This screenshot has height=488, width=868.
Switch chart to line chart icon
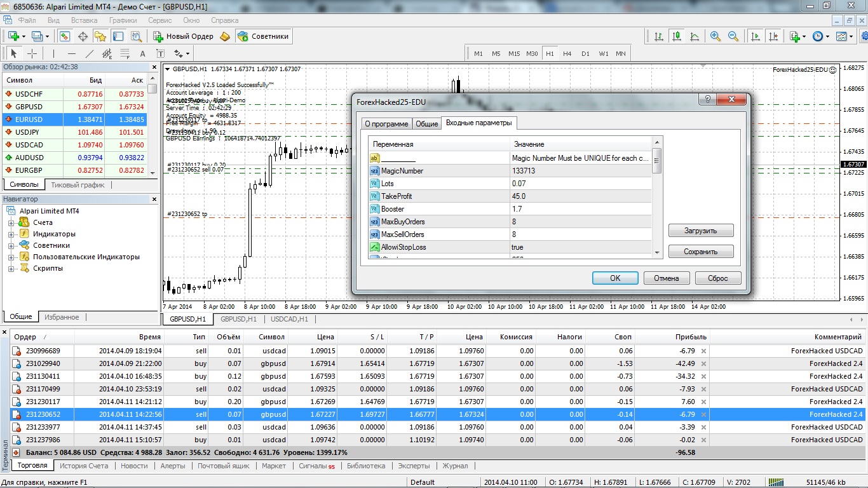[695, 36]
